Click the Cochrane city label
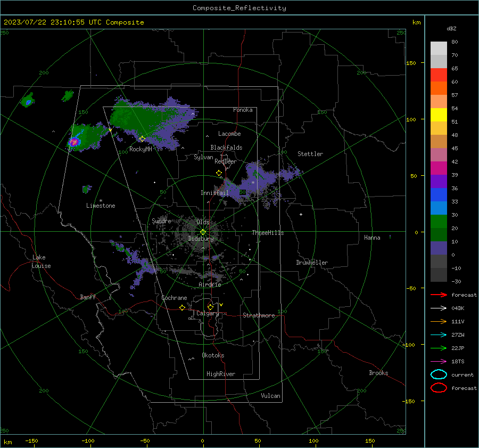 tap(174, 298)
